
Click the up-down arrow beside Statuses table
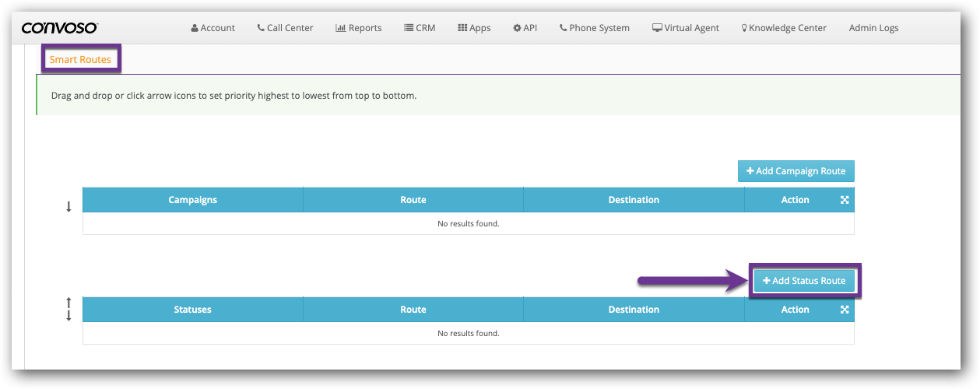pos(68,309)
